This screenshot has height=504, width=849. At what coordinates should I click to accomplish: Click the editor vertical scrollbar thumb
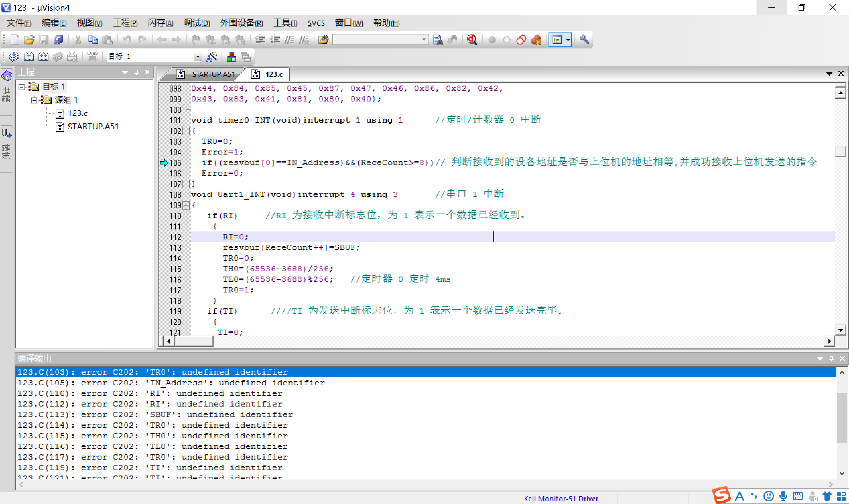click(840, 152)
